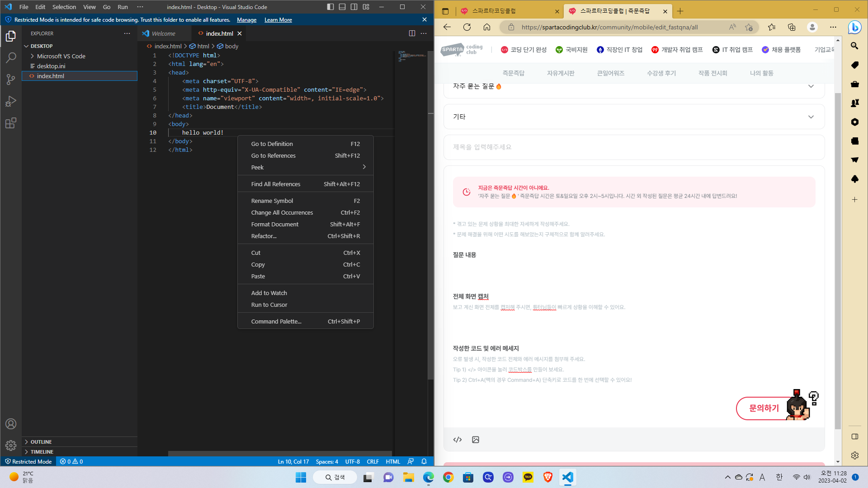Open the Edge home page
The height and width of the screenshot is (488, 868).
click(x=487, y=27)
